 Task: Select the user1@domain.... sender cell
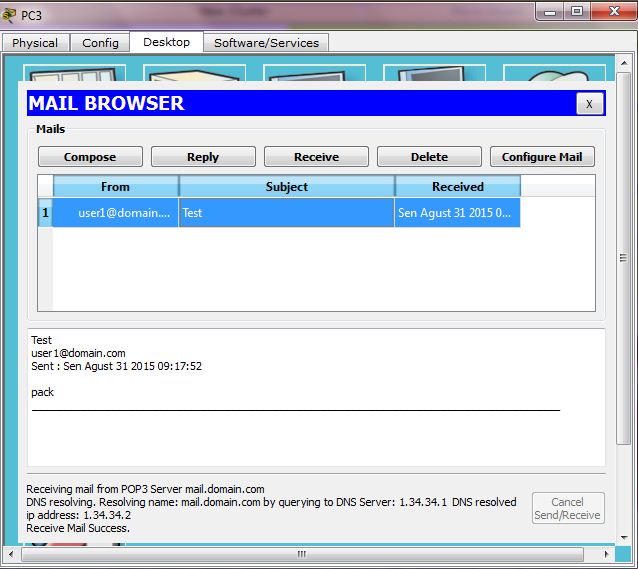(116, 212)
